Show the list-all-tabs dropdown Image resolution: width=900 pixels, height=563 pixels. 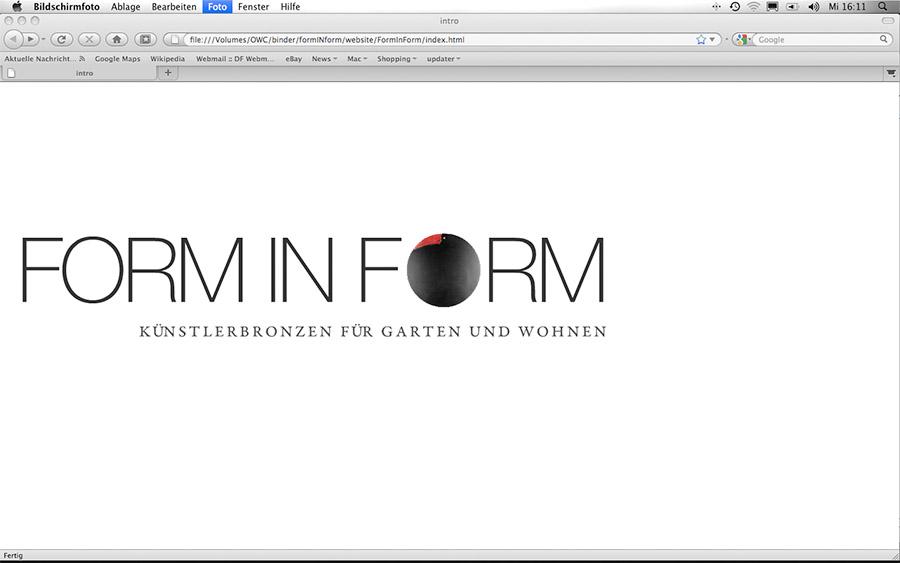tap(890, 73)
